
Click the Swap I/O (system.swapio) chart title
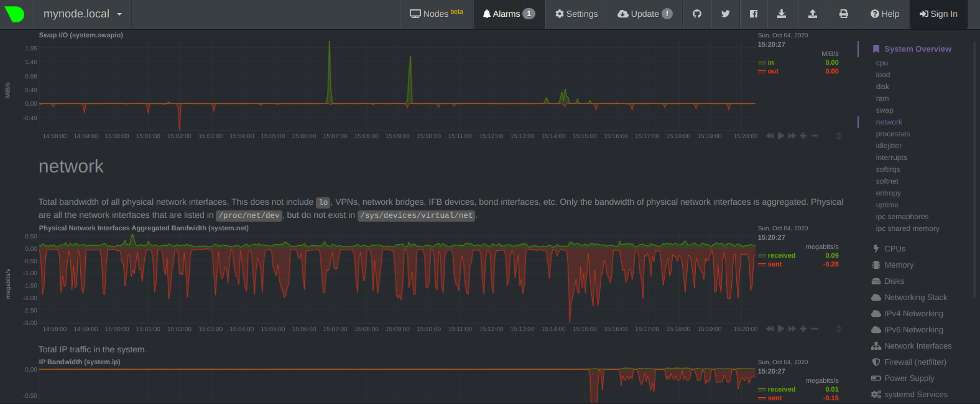(x=81, y=35)
